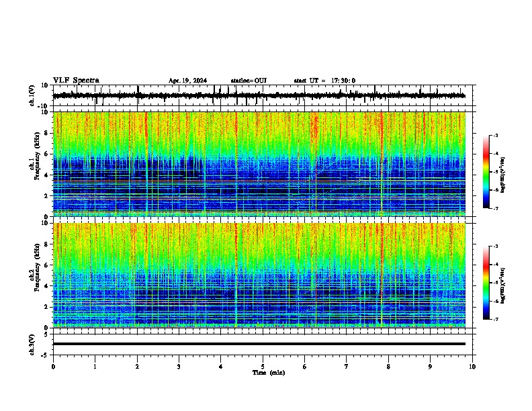
Task: Click the time axis tick label 1
Action: pos(95,367)
